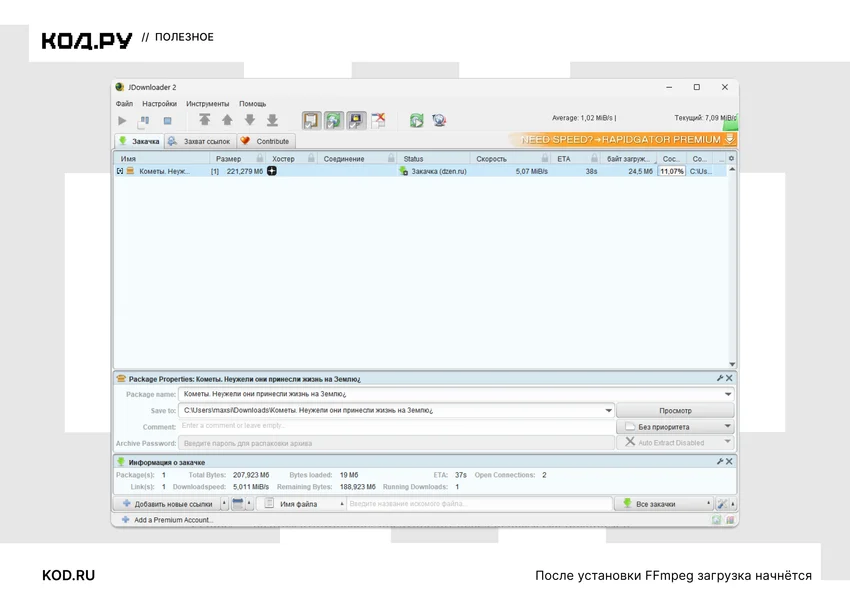This screenshot has width=850, height=605.
Task: Stop all downloads with the stop icon
Action: tap(168, 121)
